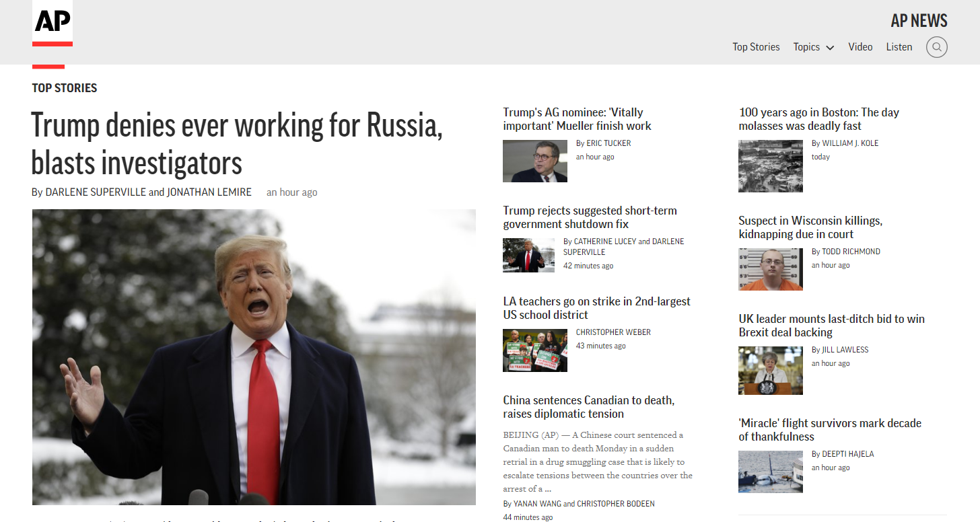Click molasses flood thumbnail photo
The width and height of the screenshot is (980, 522).
click(771, 166)
